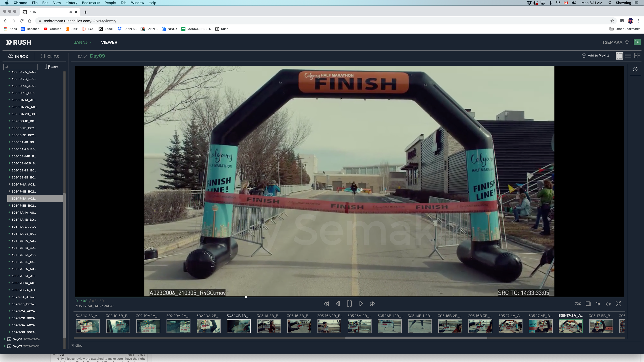Open the History menu in menu bar
This screenshot has height=362, width=644.
click(71, 3)
